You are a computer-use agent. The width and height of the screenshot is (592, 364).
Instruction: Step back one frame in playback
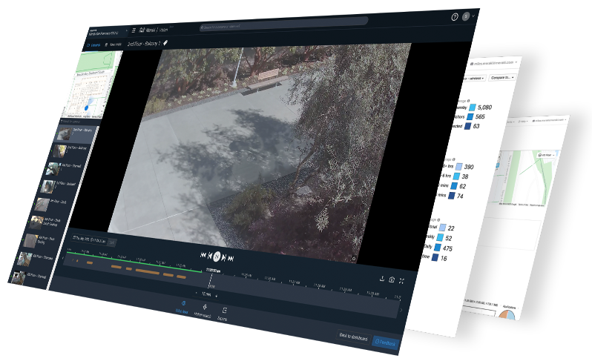pos(210,256)
